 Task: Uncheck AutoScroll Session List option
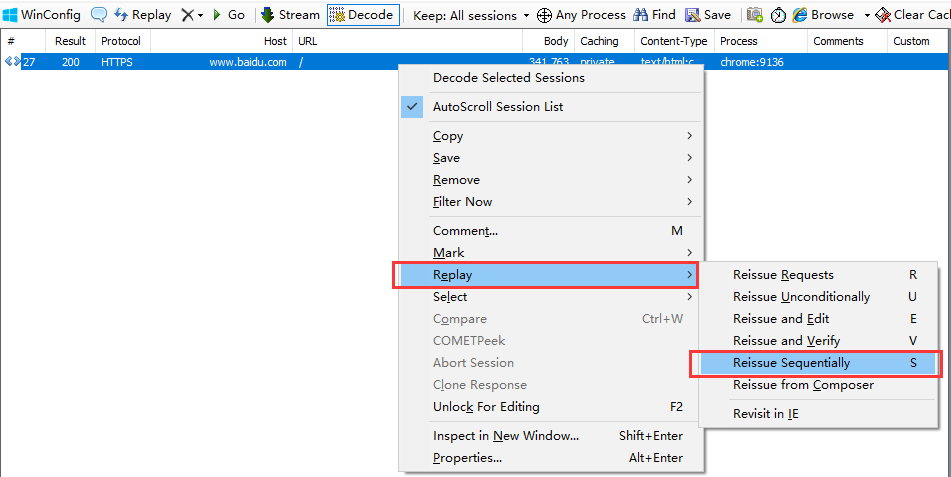pyautogui.click(x=499, y=107)
